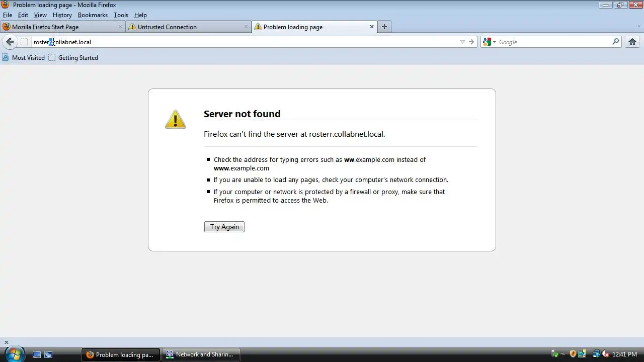Switch to Mozilla Firefox Start Page tab
Screen dimensions: 644x362
click(x=62, y=27)
